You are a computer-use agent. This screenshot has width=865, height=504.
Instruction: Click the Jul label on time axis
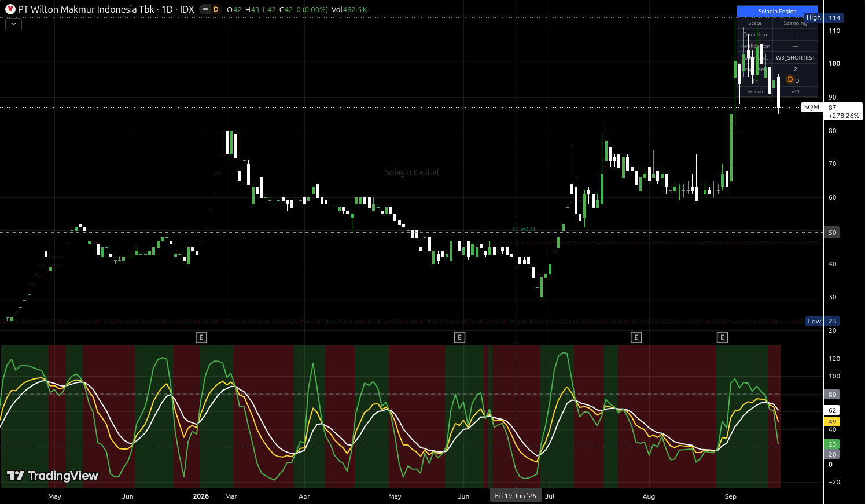(x=550, y=496)
